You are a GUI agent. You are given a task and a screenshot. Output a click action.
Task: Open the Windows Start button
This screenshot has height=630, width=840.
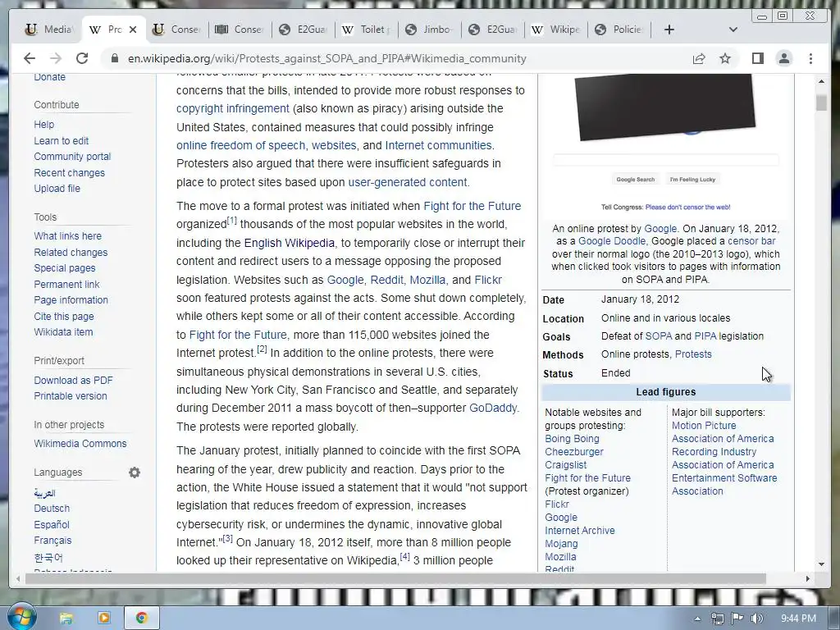pyautogui.click(x=22, y=617)
